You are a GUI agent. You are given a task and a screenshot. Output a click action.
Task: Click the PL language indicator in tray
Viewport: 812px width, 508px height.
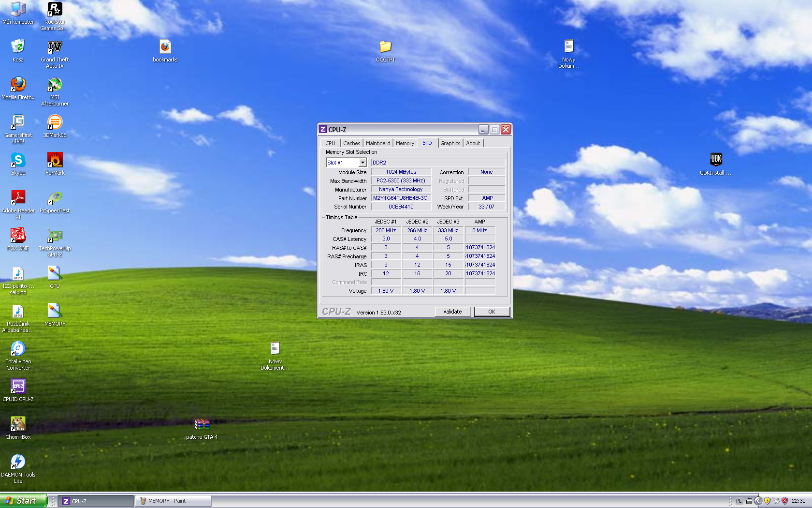tap(739, 501)
